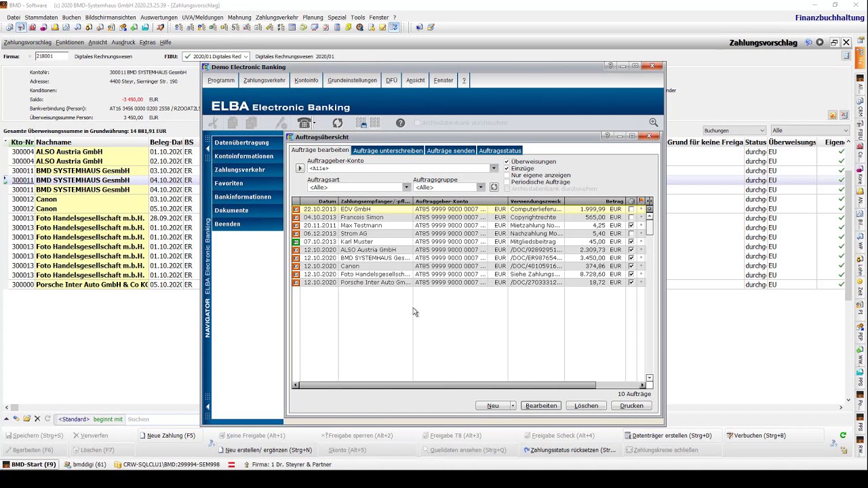Screen dimensions: 868x488
Task: Click the Bearbeiten button in Auftragsübersicht
Action: pyautogui.click(x=541, y=406)
